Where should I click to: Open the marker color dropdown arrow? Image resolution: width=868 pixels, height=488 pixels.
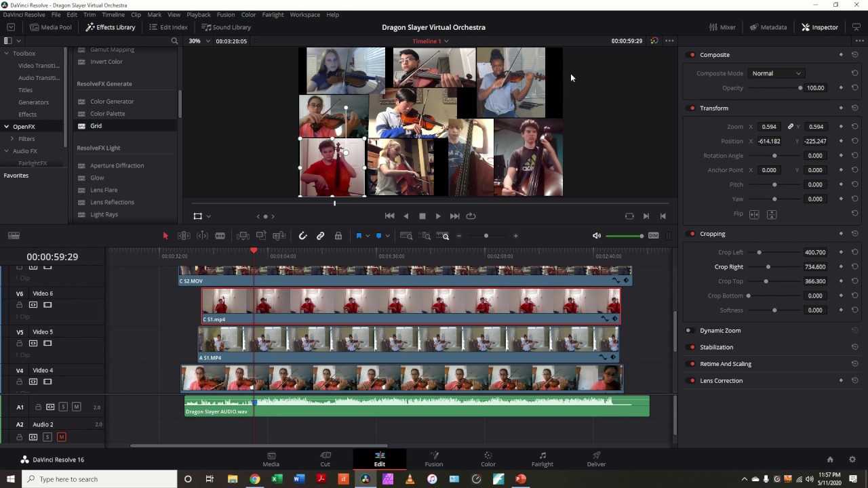coord(387,236)
